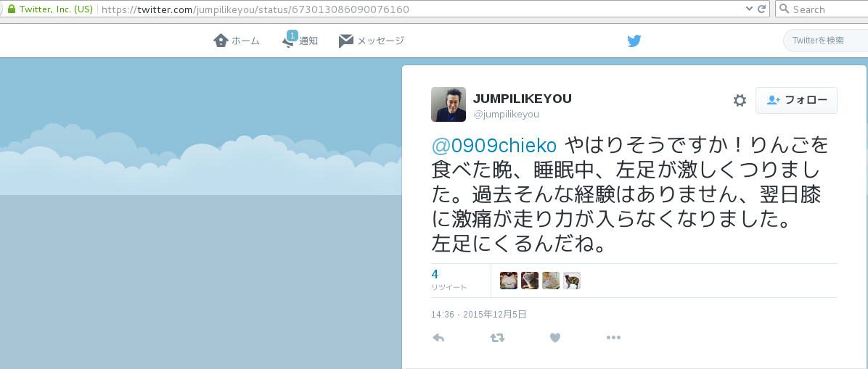
Task: Go to ホーム home tab
Action: (x=237, y=41)
